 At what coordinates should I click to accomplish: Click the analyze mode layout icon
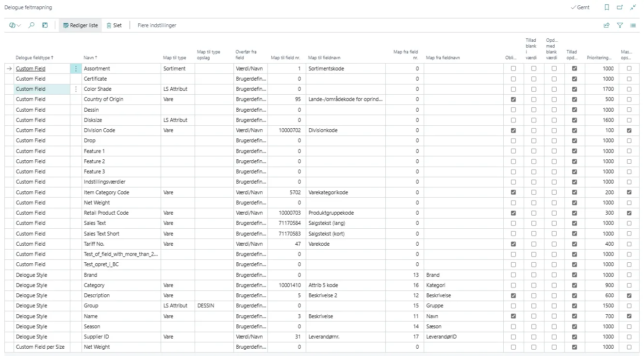(x=45, y=25)
